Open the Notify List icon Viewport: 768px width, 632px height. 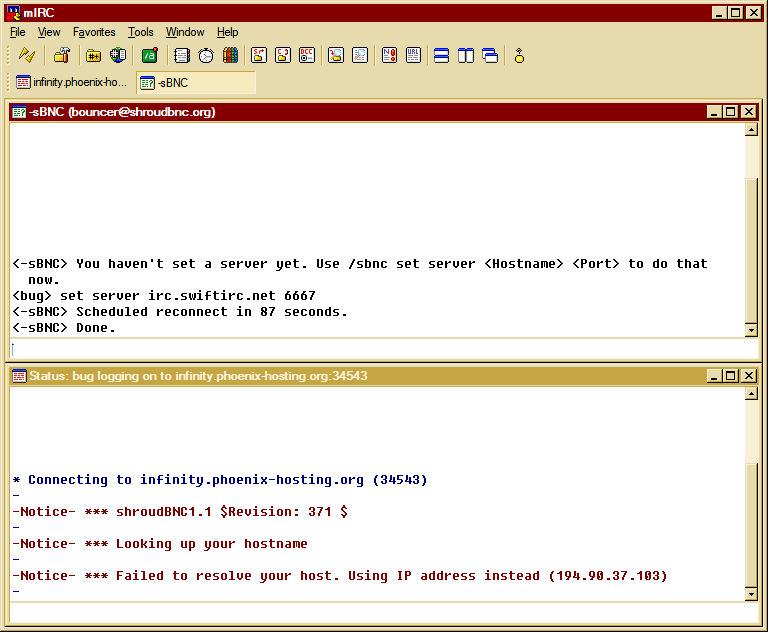point(389,55)
